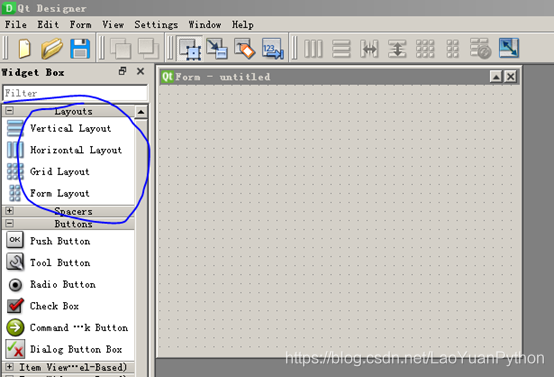Open a file with the folder icon
This screenshot has width=554, height=377.
[x=52, y=48]
